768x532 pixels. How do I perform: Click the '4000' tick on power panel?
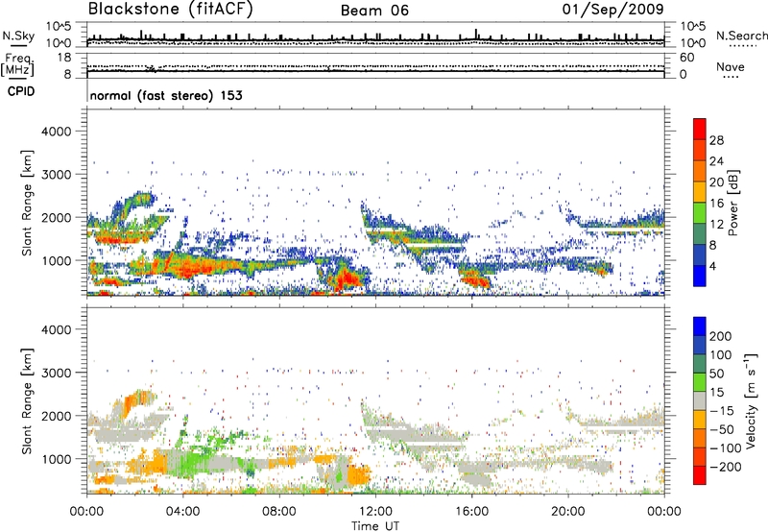56,132
